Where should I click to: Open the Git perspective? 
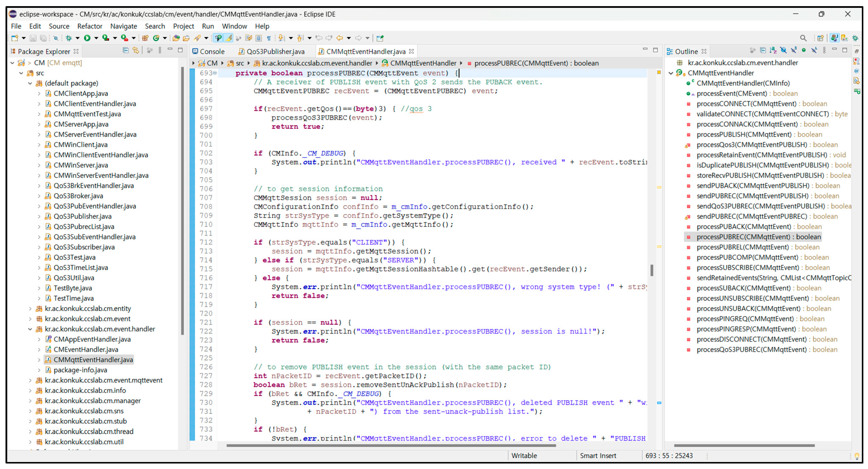point(845,38)
